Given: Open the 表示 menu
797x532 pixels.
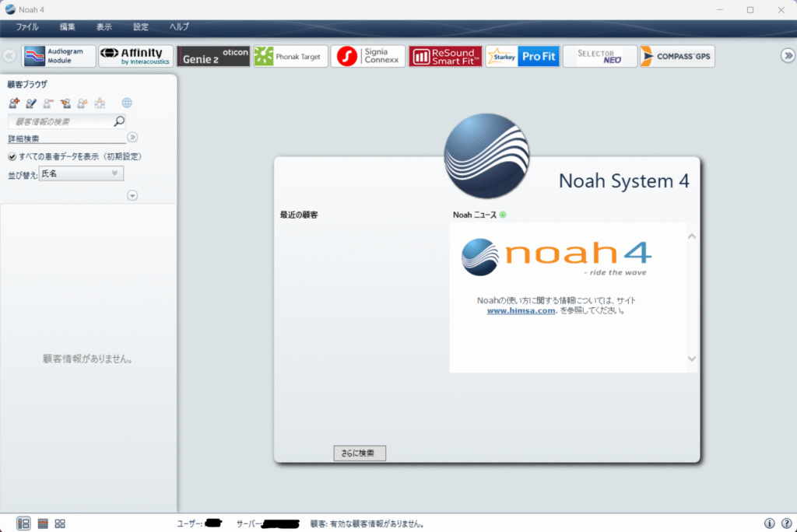Looking at the screenshot, I should [x=104, y=27].
